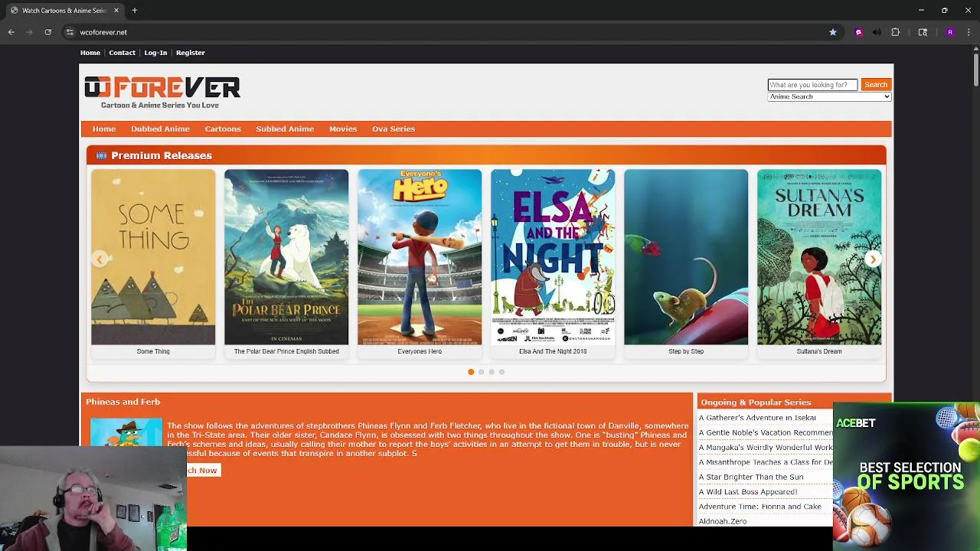Open the Ova Series menu item
This screenshot has height=551, width=980.
[394, 129]
